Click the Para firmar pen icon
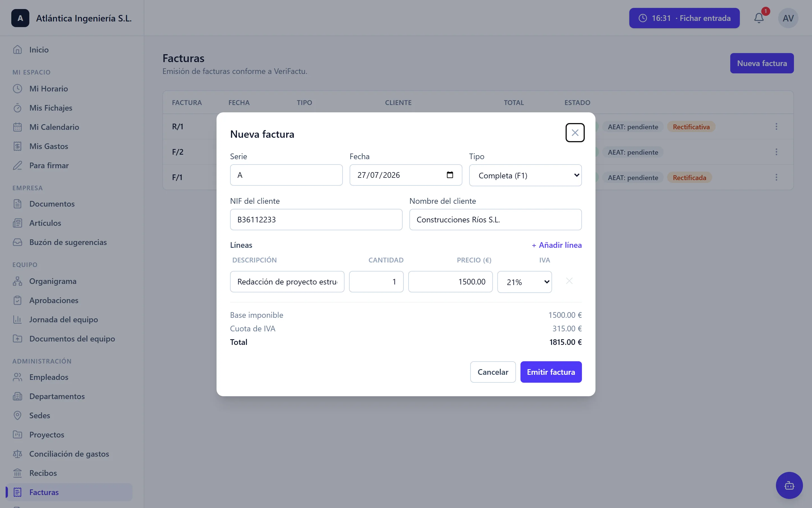Image resolution: width=812 pixels, height=508 pixels. tap(17, 165)
